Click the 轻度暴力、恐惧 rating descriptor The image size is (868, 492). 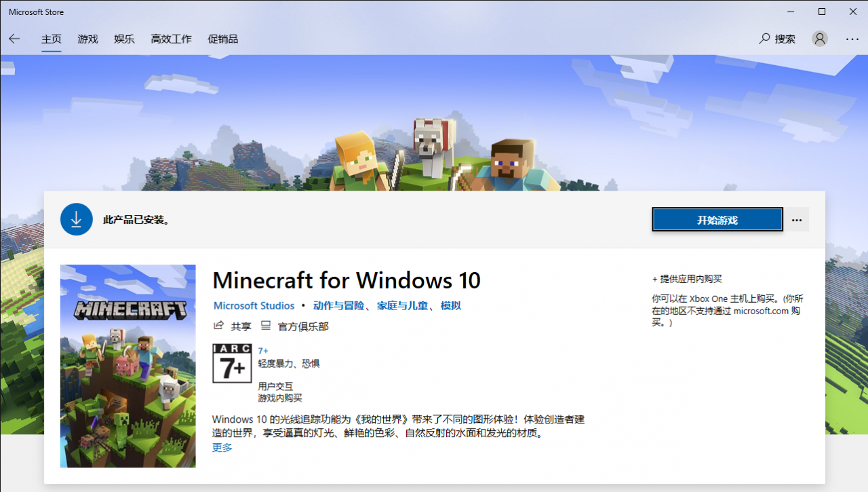coord(289,364)
